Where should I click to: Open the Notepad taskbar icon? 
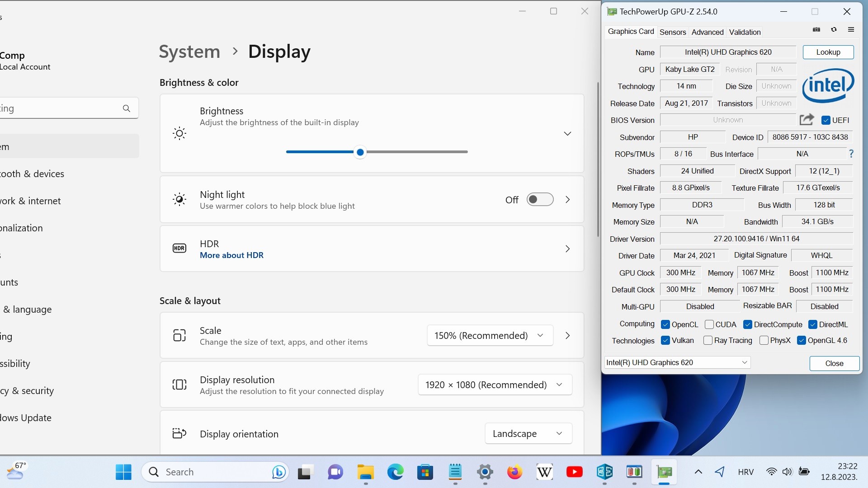[455, 472]
